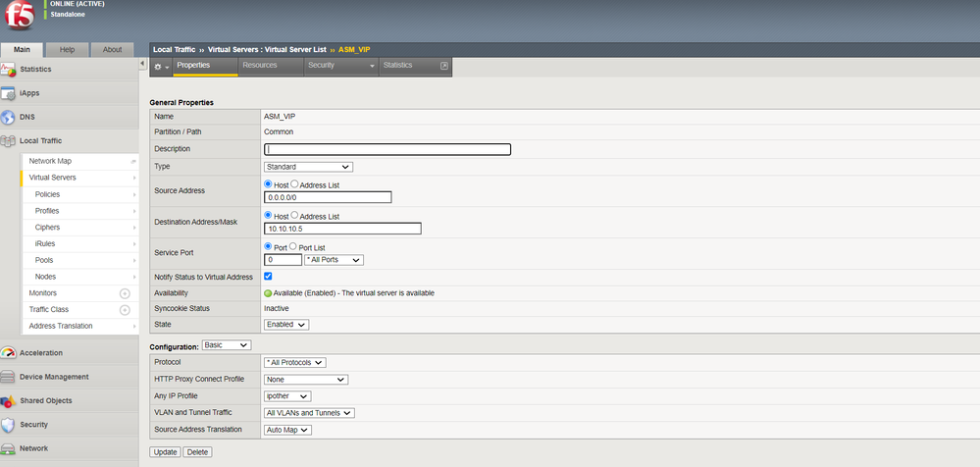Select Host radio for Source Address
The width and height of the screenshot is (980, 467).
pyautogui.click(x=269, y=184)
